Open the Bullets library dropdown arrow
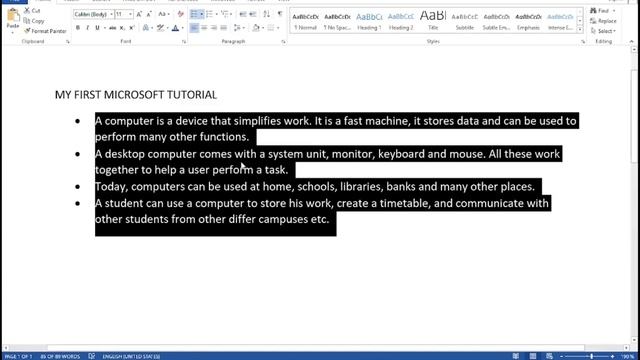This screenshot has width=640, height=360. click(202, 14)
